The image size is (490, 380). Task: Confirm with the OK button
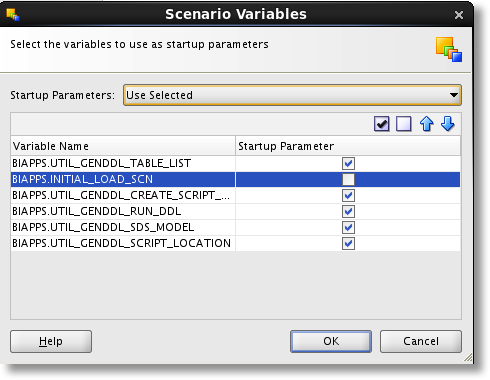331,341
